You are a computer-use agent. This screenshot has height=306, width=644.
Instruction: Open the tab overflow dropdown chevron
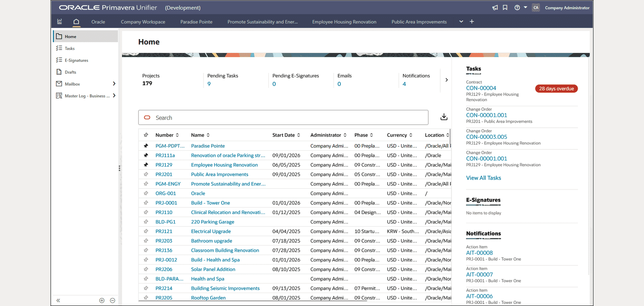461,21
